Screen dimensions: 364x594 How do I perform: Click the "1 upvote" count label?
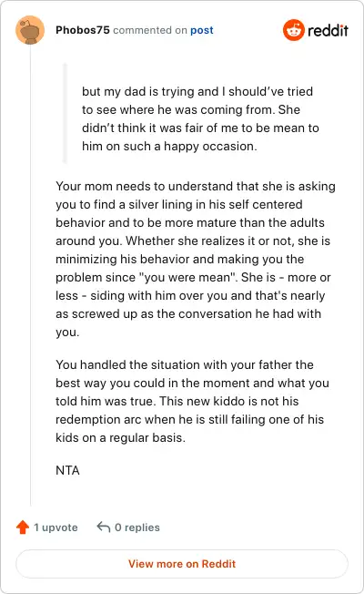click(56, 527)
